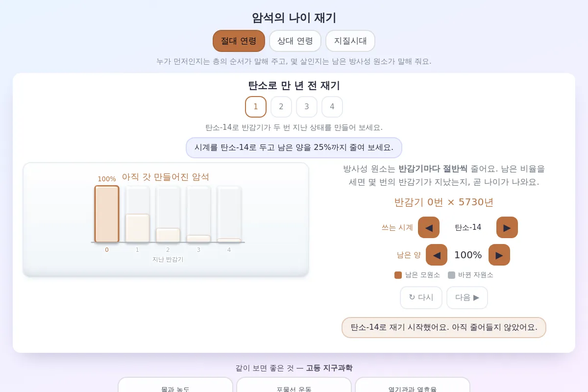Click the 남은 모원소 legend swatch
588x392 pixels.
(398, 275)
